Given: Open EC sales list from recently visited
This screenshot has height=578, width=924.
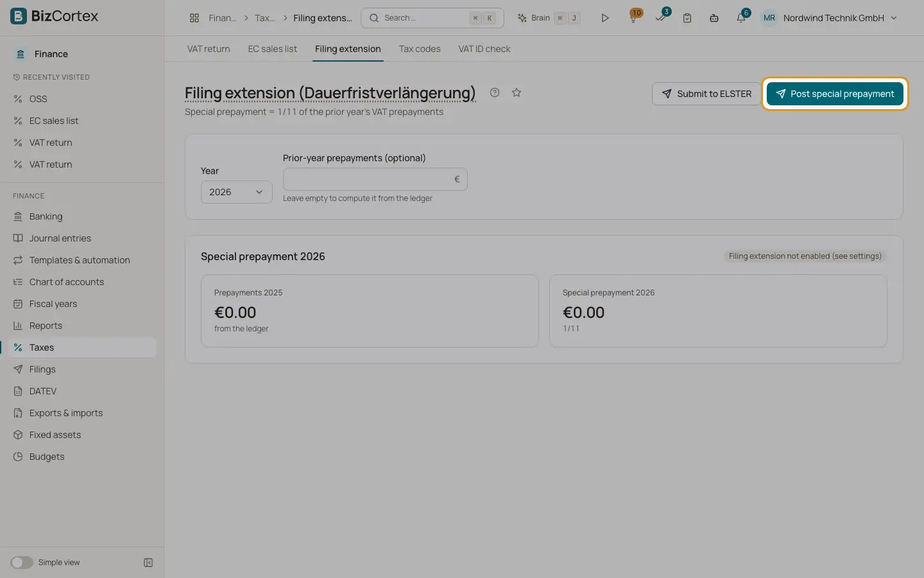Looking at the screenshot, I should 82,121.
